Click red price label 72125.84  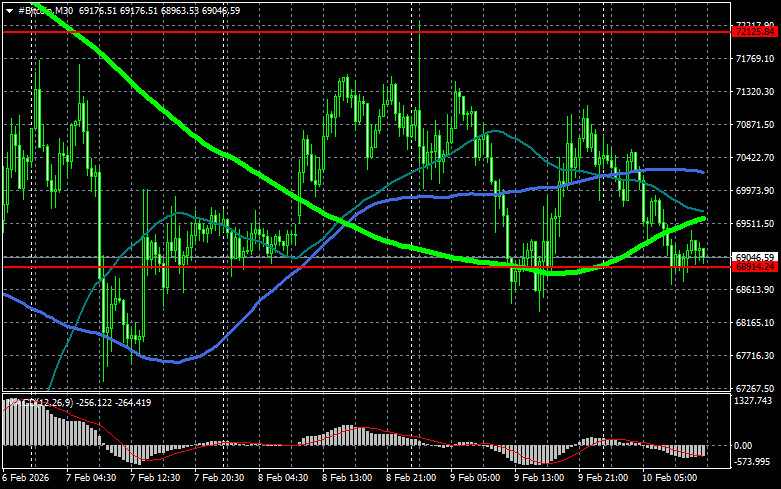[x=756, y=32]
